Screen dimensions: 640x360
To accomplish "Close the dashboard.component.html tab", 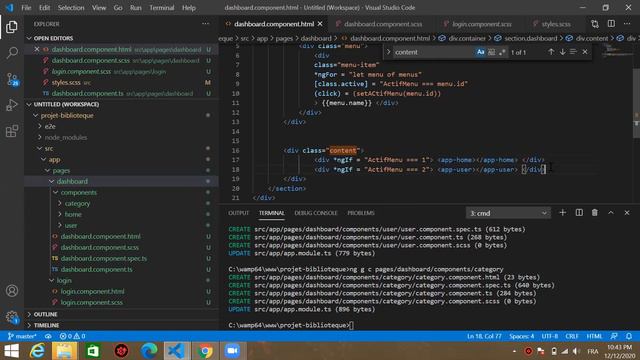I will point(320,24).
